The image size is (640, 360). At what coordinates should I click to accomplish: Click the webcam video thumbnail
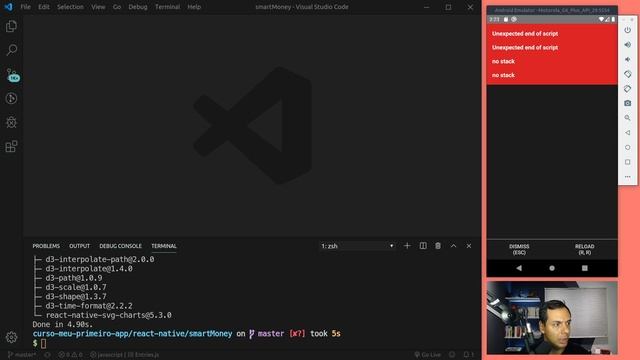pos(552,318)
